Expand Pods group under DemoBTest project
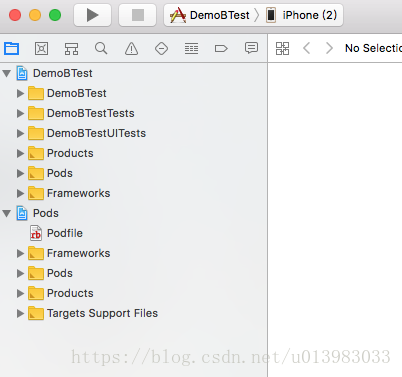 click(x=20, y=173)
